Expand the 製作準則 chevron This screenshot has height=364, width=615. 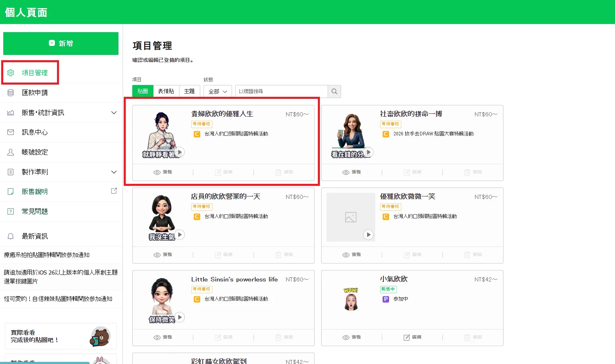pos(114,172)
